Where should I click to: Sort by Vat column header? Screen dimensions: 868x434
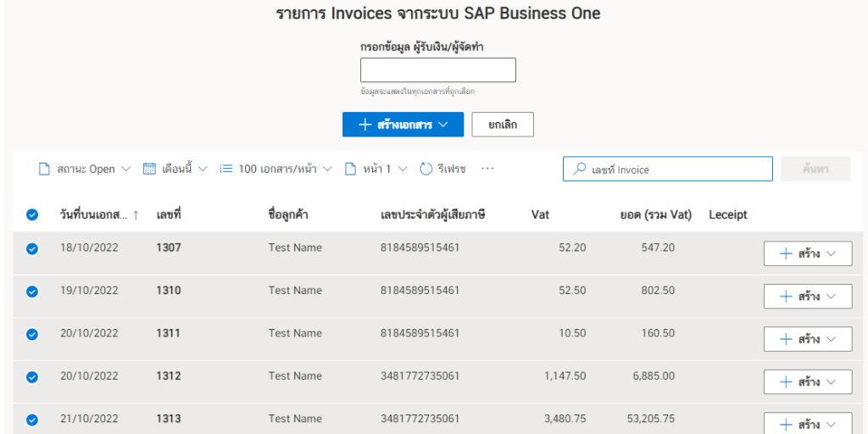point(540,214)
